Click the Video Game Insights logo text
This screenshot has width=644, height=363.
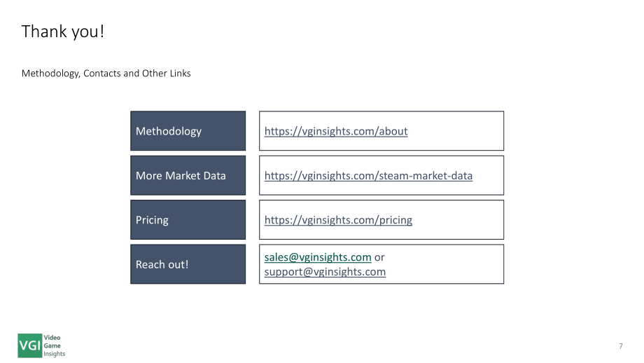(x=54, y=345)
